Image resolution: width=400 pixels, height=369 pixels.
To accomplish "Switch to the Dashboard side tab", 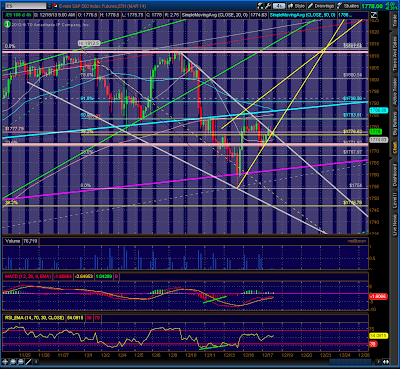I will (395, 175).
